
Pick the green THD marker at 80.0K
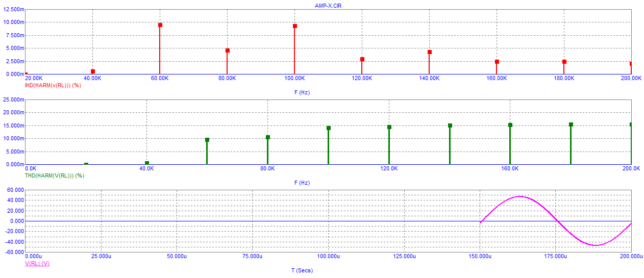pos(267,137)
